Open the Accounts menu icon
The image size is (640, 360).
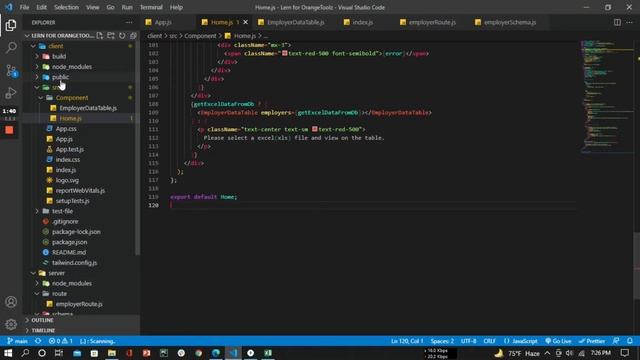click(x=11, y=302)
